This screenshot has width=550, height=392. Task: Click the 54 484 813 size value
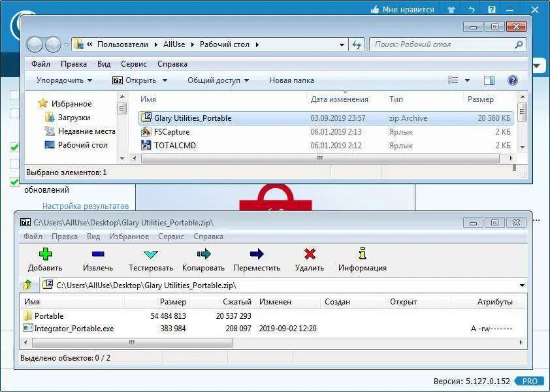(x=169, y=316)
